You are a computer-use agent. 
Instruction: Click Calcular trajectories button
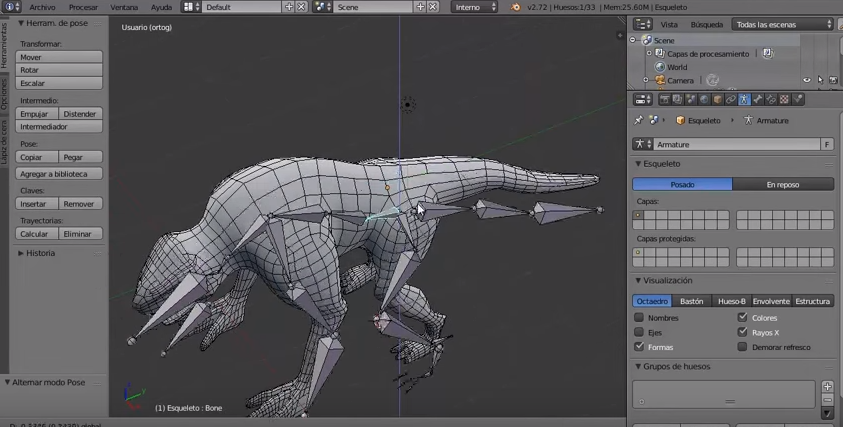(x=37, y=234)
